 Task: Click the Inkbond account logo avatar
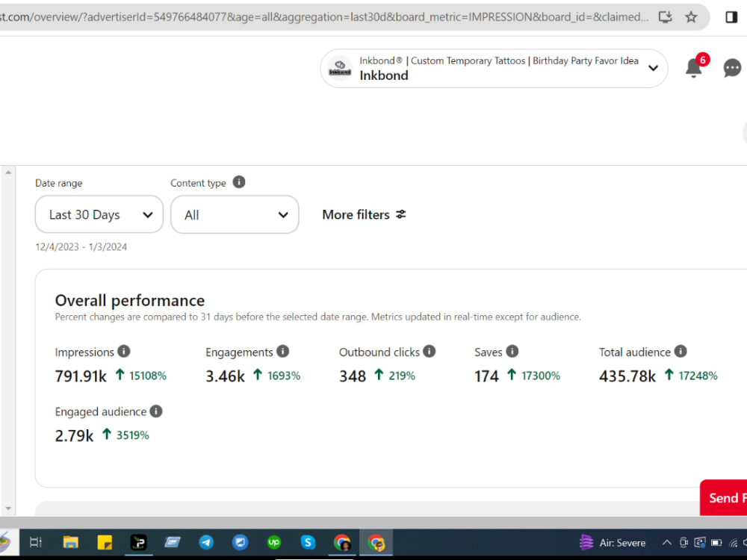(x=340, y=68)
